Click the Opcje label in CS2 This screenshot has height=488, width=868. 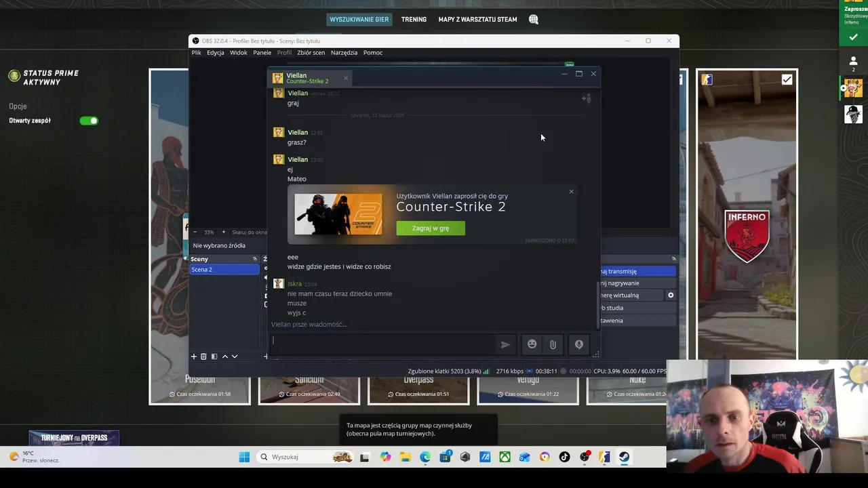[18, 106]
